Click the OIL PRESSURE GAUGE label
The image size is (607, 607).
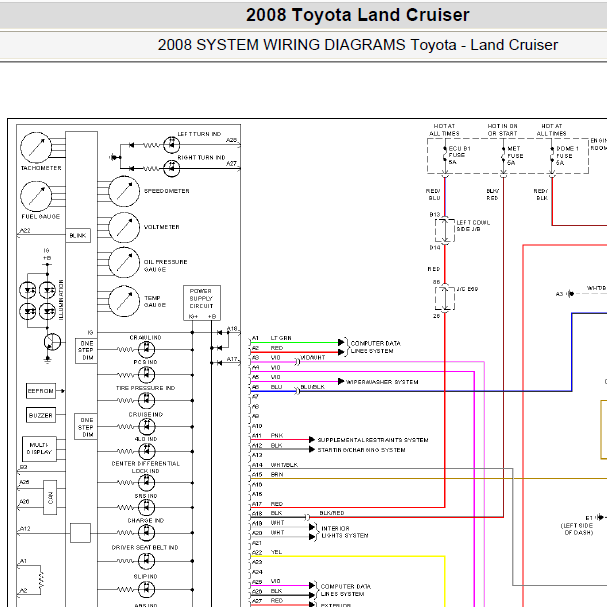tap(165, 266)
